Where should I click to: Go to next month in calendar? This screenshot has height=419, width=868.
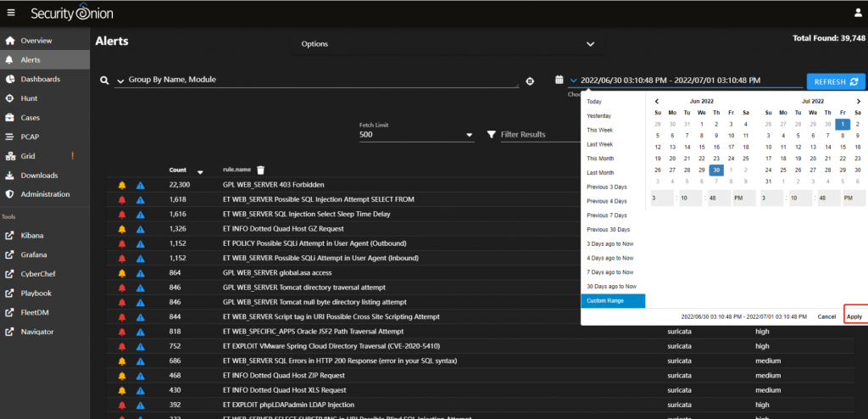coord(859,101)
